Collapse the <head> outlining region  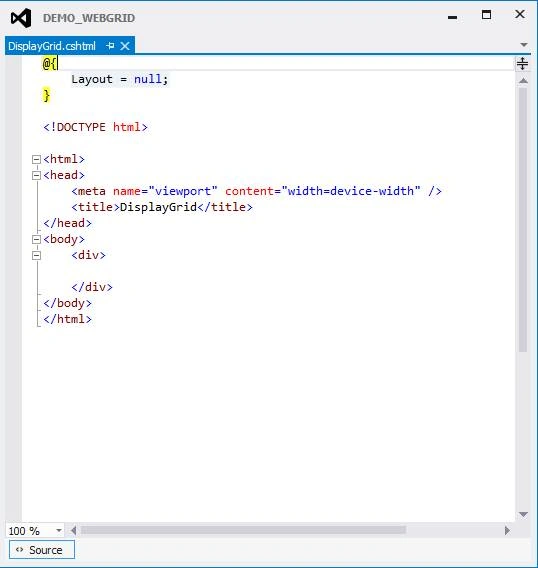click(36, 175)
